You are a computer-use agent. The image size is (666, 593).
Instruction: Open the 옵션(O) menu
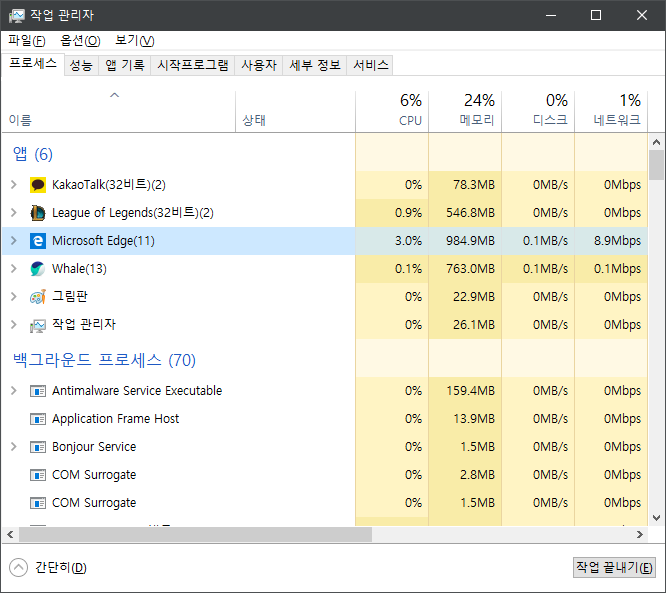[x=80, y=41]
